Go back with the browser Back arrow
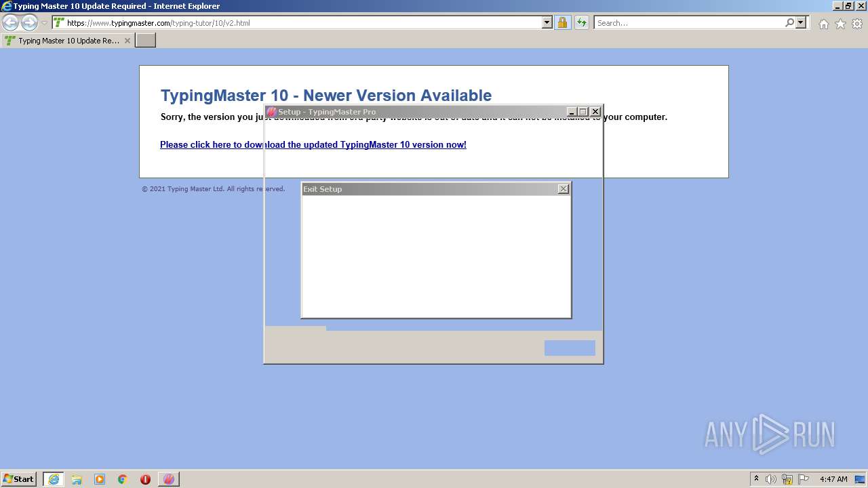Image resolution: width=868 pixels, height=488 pixels. pyautogui.click(x=11, y=23)
